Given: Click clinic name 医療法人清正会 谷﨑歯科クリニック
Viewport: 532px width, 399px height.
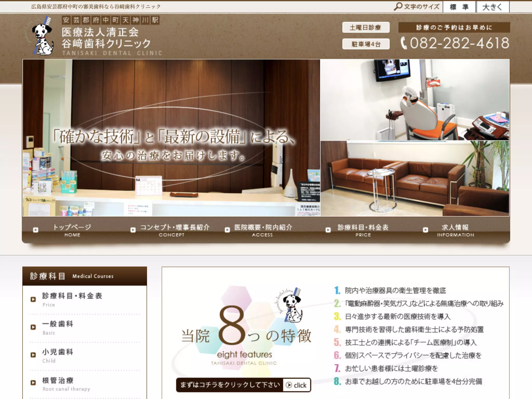Looking at the screenshot, I should (106, 38).
